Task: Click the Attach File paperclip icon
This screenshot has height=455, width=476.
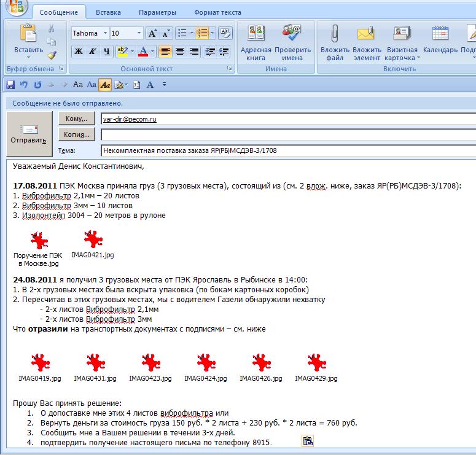Action: (x=335, y=34)
